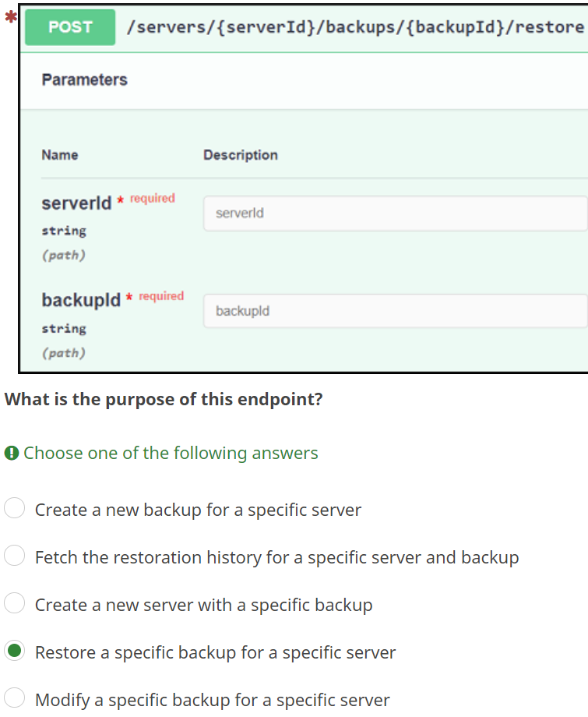
Task: Click the backupId parameter name label
Action: click(81, 301)
